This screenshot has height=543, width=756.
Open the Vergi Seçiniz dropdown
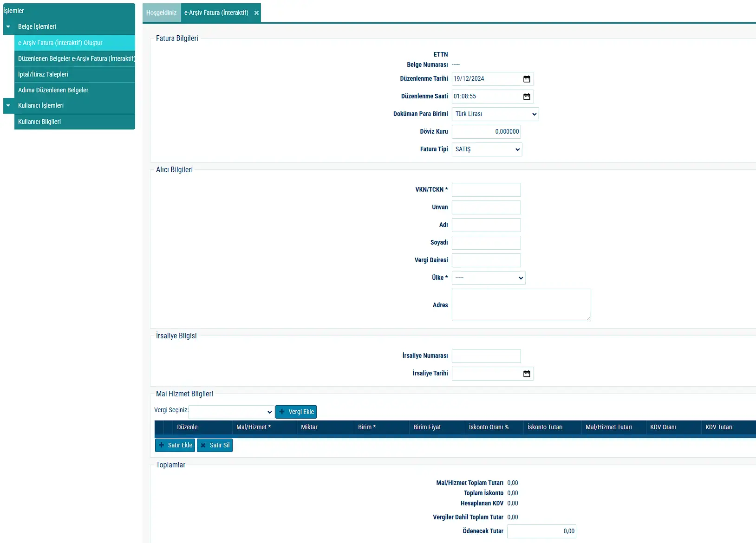(231, 412)
